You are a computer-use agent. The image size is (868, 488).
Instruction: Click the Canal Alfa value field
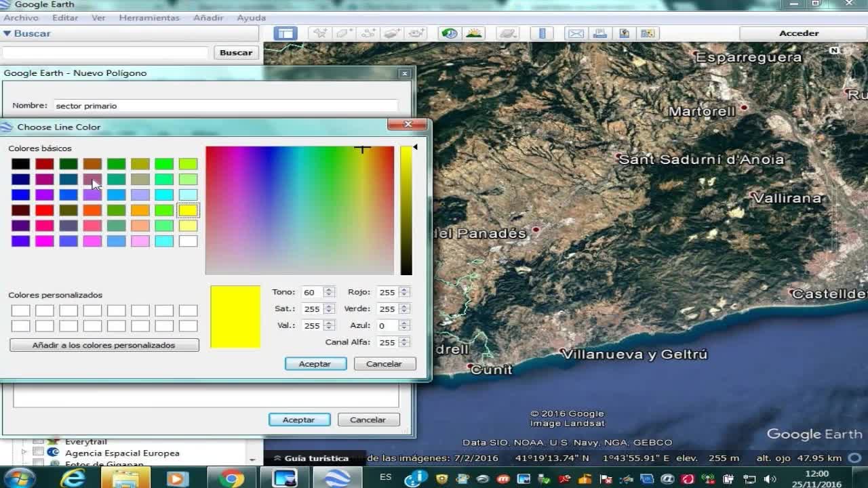(x=388, y=342)
